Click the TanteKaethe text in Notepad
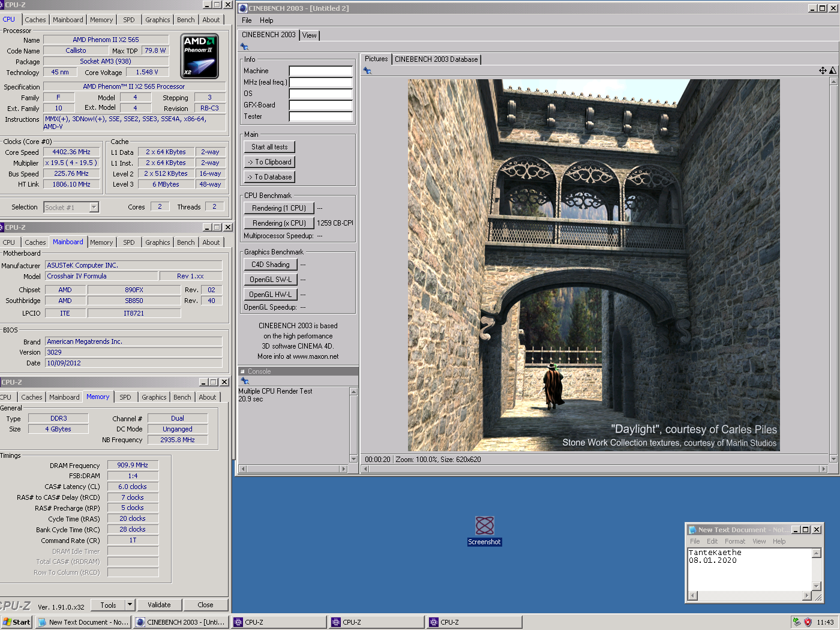 [715, 553]
